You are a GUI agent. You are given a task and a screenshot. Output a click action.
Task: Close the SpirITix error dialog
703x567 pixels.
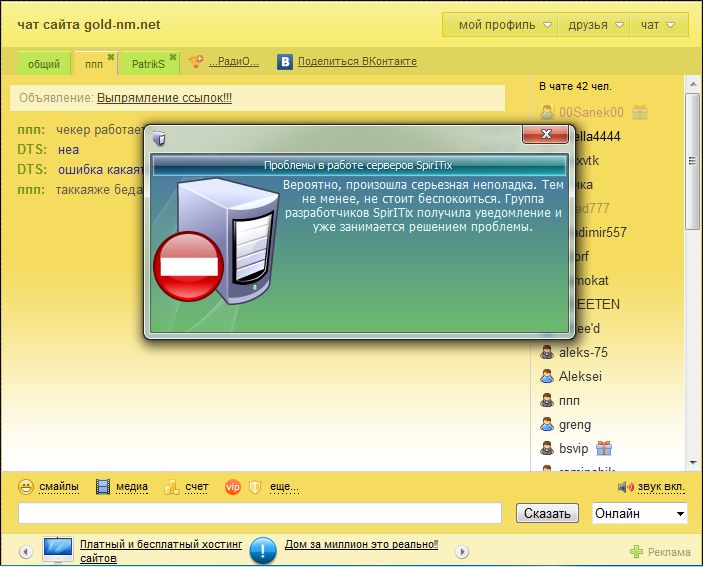(546, 134)
